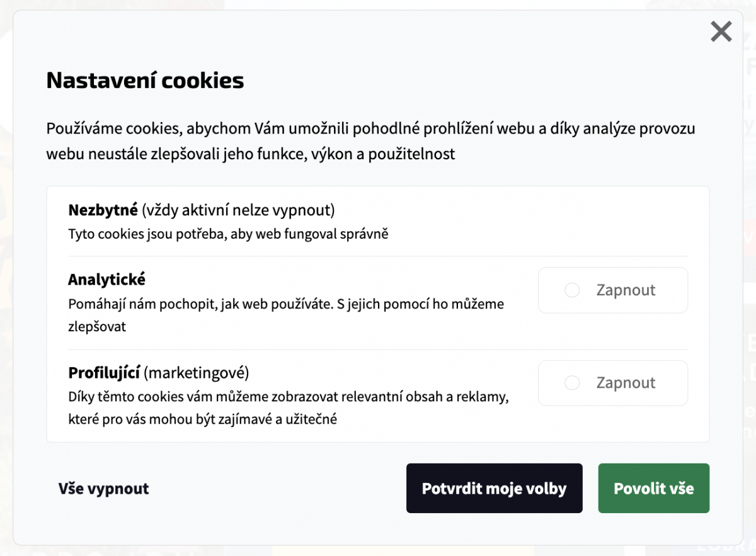Close the cookie settings dialog
756x556 pixels.
click(721, 31)
